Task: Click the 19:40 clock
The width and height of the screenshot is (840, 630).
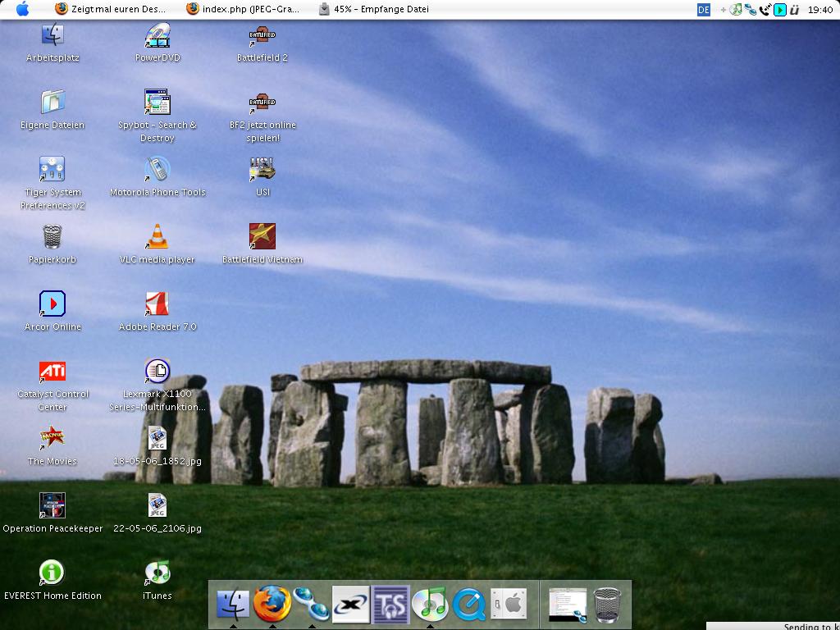Action: pos(820,10)
